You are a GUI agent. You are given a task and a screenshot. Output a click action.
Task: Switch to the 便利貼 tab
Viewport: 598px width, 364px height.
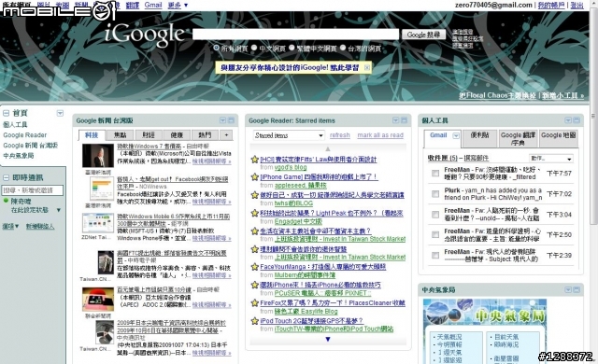click(479, 138)
